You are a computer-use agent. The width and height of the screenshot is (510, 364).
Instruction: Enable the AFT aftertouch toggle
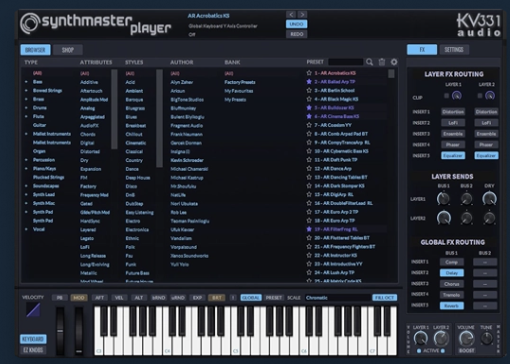point(99,298)
